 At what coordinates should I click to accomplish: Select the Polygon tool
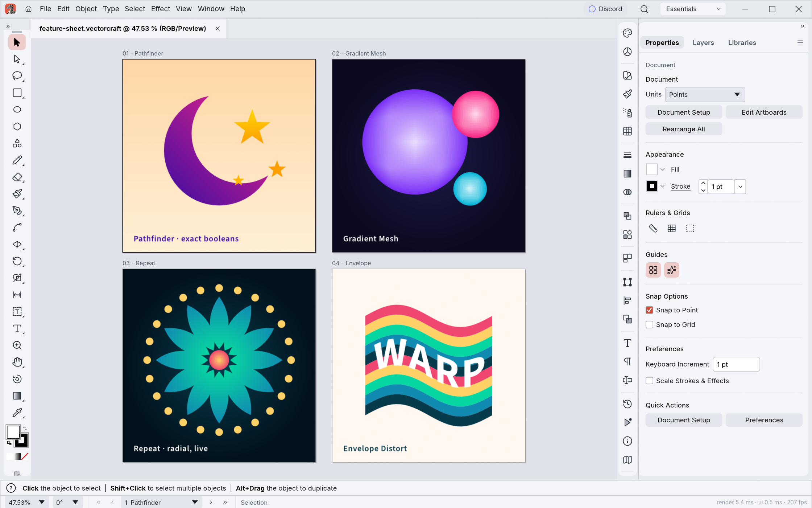(x=17, y=127)
